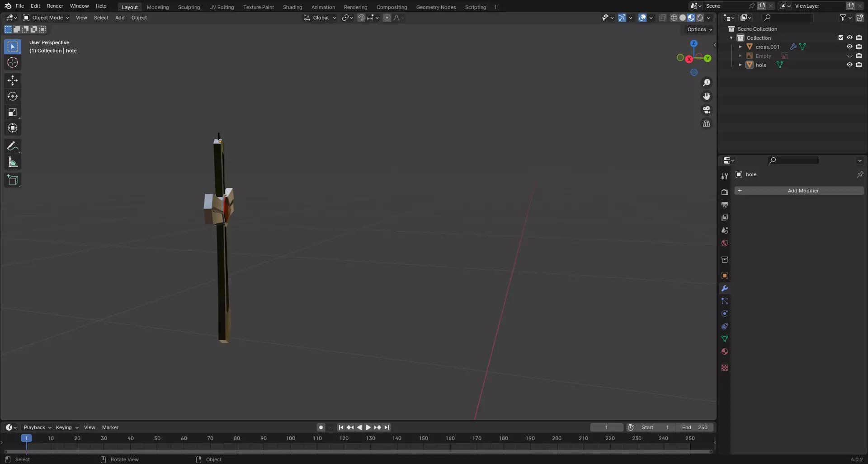Open the Keying dropdown
868x464 pixels.
click(67, 427)
